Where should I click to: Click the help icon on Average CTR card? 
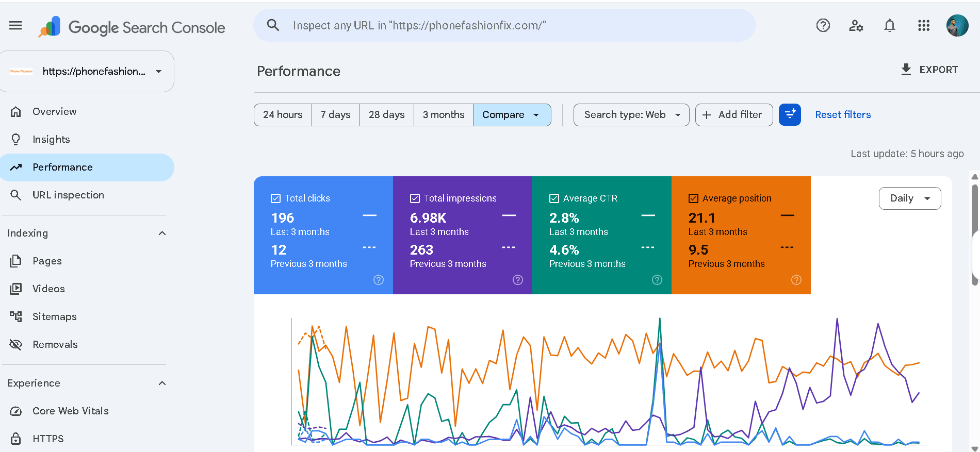point(657,280)
